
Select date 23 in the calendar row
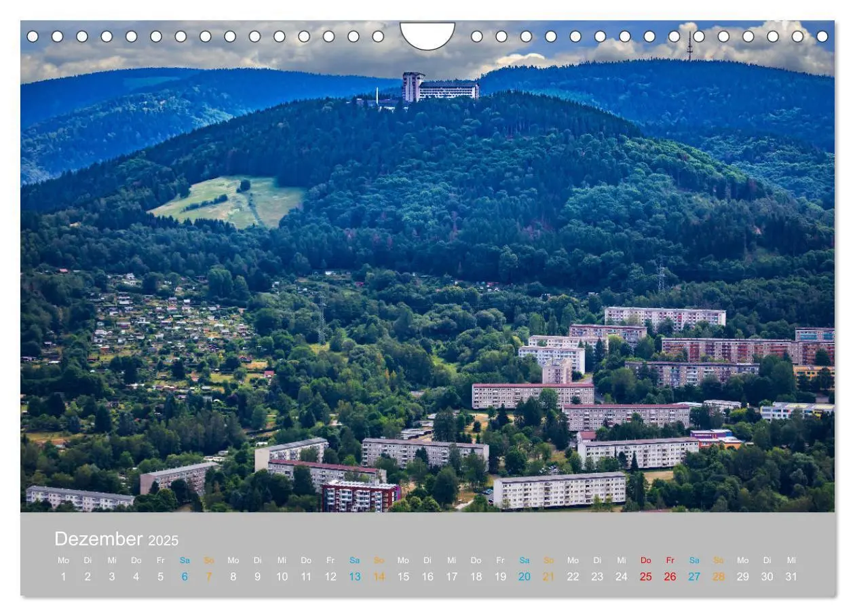597,577
